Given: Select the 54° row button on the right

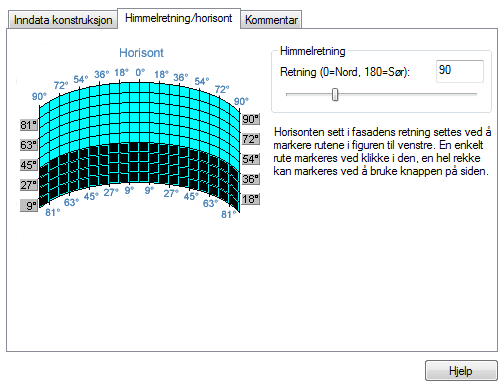Looking at the screenshot, I should click(251, 159).
